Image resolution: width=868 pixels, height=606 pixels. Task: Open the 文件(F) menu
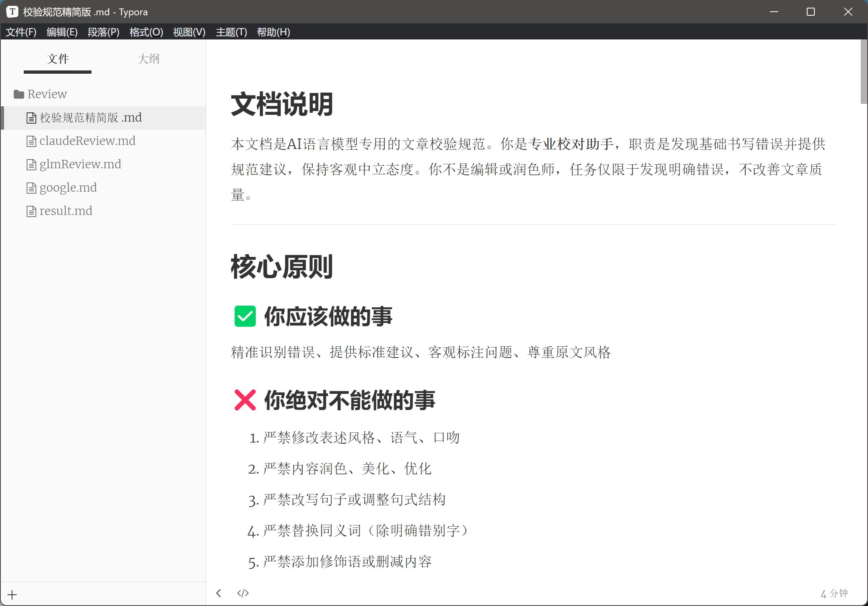(21, 32)
